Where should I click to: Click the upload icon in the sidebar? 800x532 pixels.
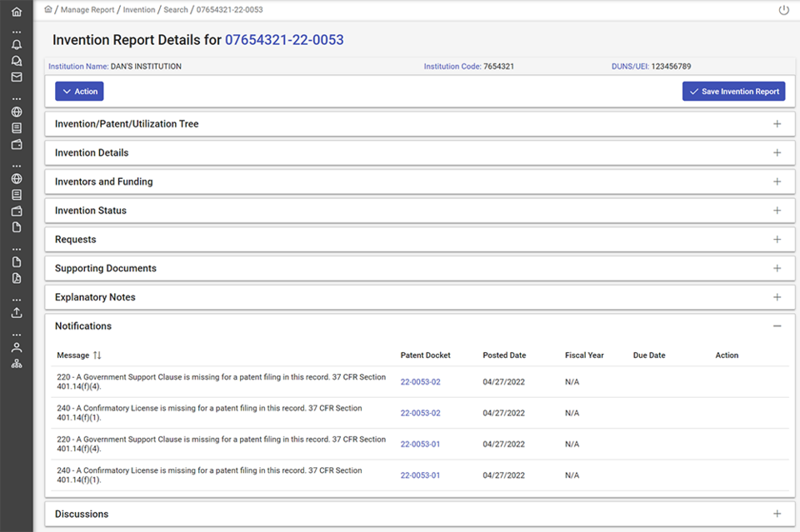click(16, 313)
